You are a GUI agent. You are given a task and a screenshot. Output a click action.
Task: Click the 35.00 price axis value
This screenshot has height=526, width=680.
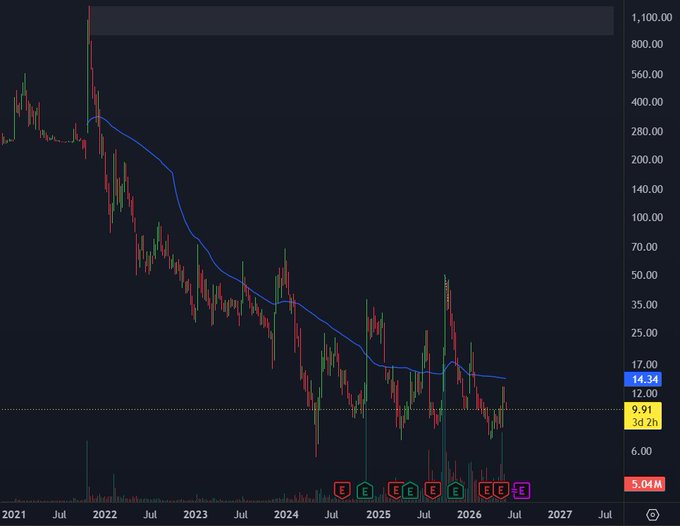click(644, 305)
